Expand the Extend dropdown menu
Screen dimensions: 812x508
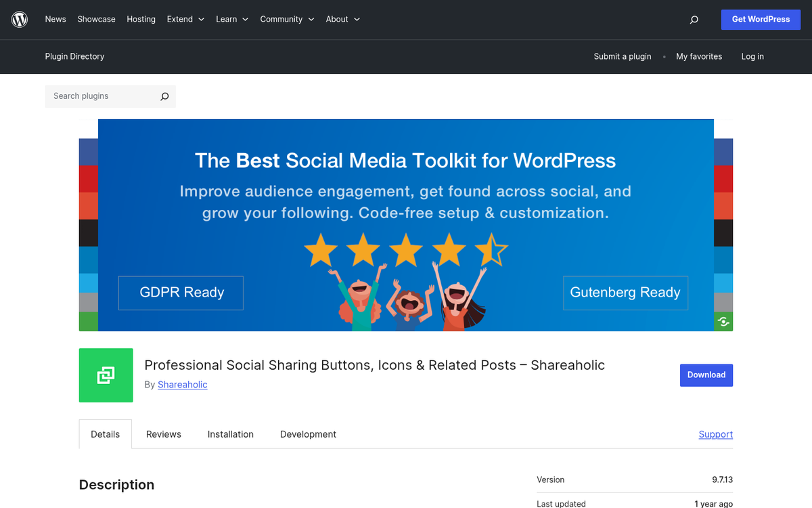[x=185, y=19]
